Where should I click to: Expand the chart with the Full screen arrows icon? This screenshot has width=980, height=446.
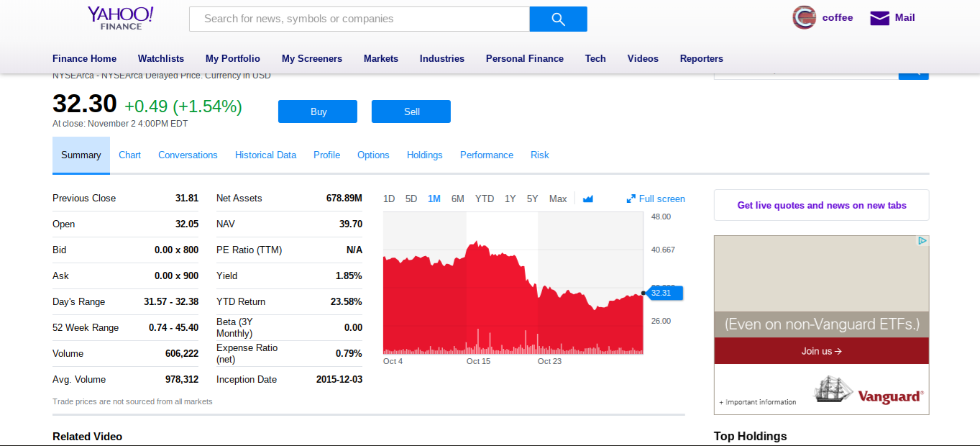[631, 199]
